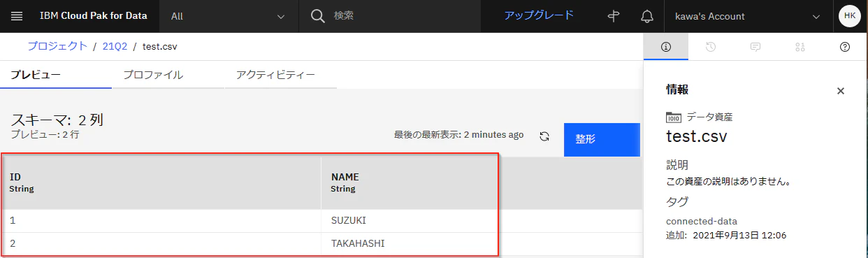The height and width of the screenshot is (258, 868).
Task: Click the data asset type icon
Action: (673, 117)
